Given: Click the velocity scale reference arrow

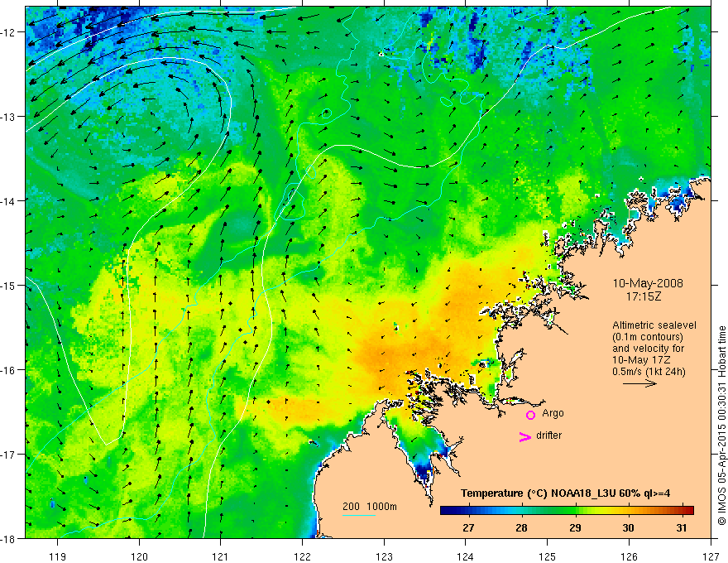Looking at the screenshot, I should point(639,383).
